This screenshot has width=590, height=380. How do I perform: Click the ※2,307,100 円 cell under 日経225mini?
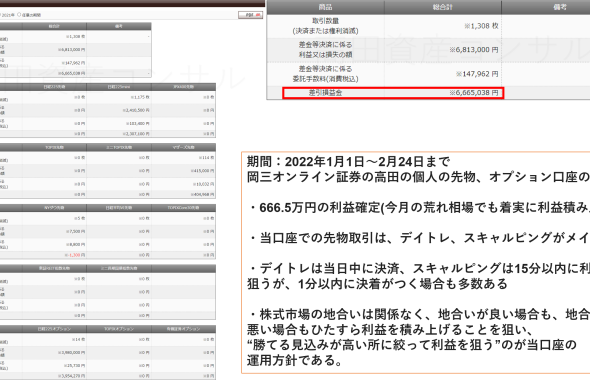(136, 134)
